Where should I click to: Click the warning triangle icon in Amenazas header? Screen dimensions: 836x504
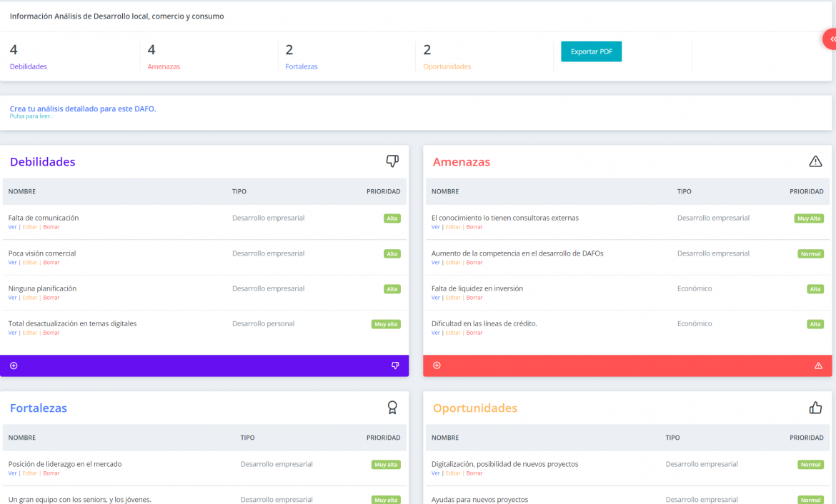point(815,161)
